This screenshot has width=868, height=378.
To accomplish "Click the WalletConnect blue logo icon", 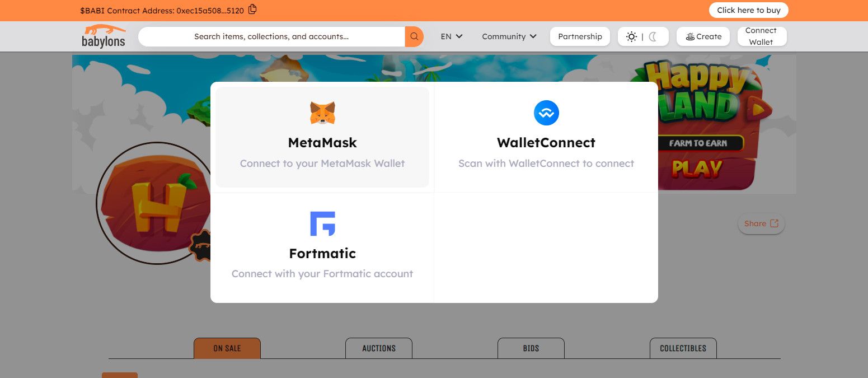I will [546, 113].
